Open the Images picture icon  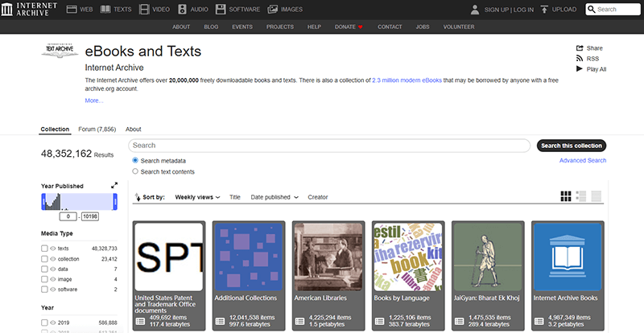273,10
